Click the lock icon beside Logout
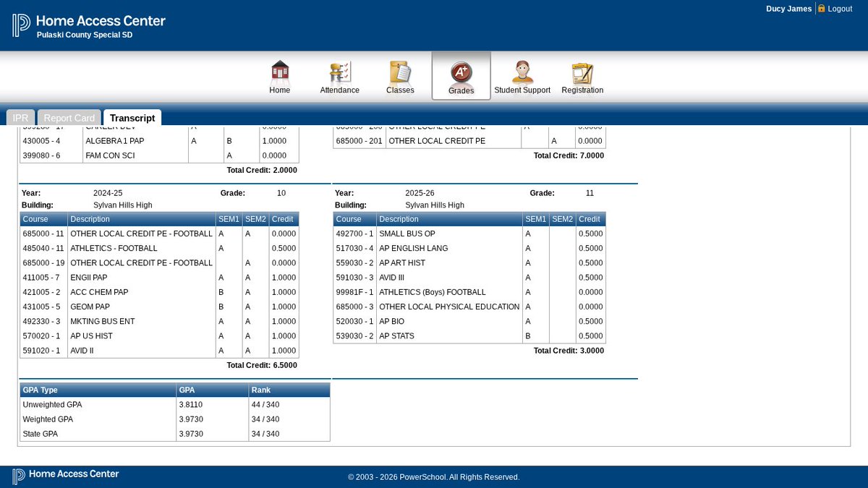 tap(821, 9)
